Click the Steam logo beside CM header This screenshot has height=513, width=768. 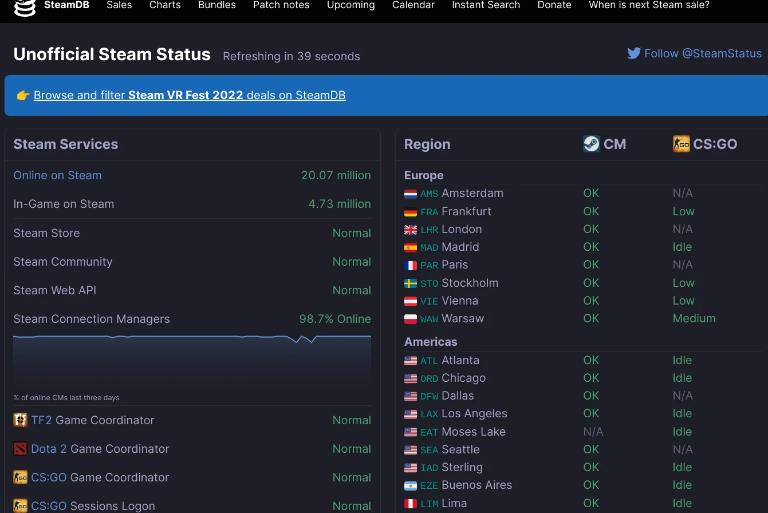591,144
